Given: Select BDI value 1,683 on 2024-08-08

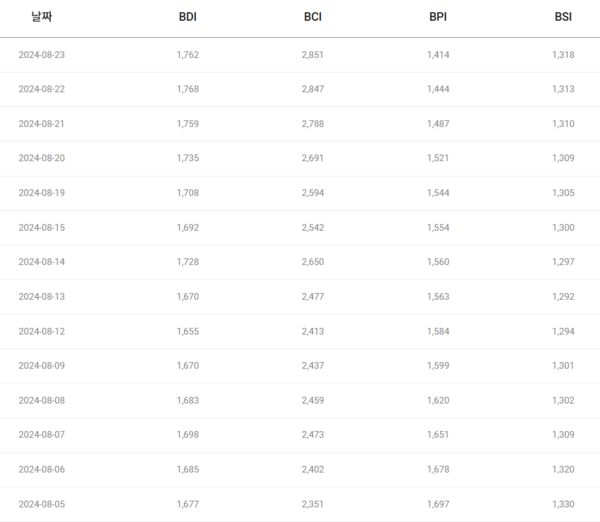Looking at the screenshot, I should pos(187,400).
